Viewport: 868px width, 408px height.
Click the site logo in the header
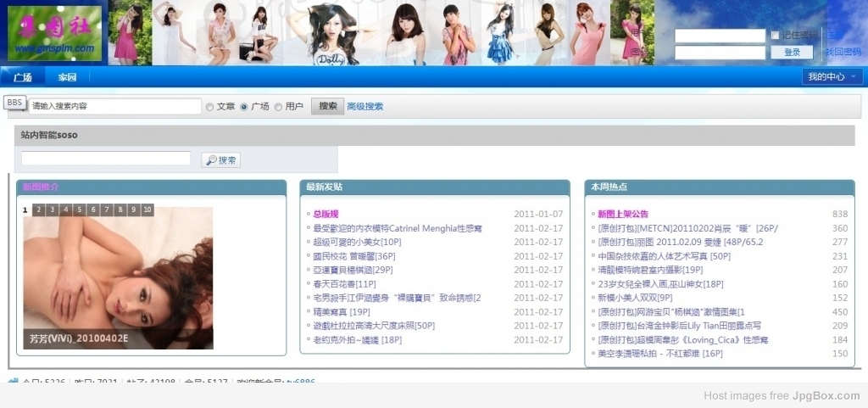click(54, 32)
